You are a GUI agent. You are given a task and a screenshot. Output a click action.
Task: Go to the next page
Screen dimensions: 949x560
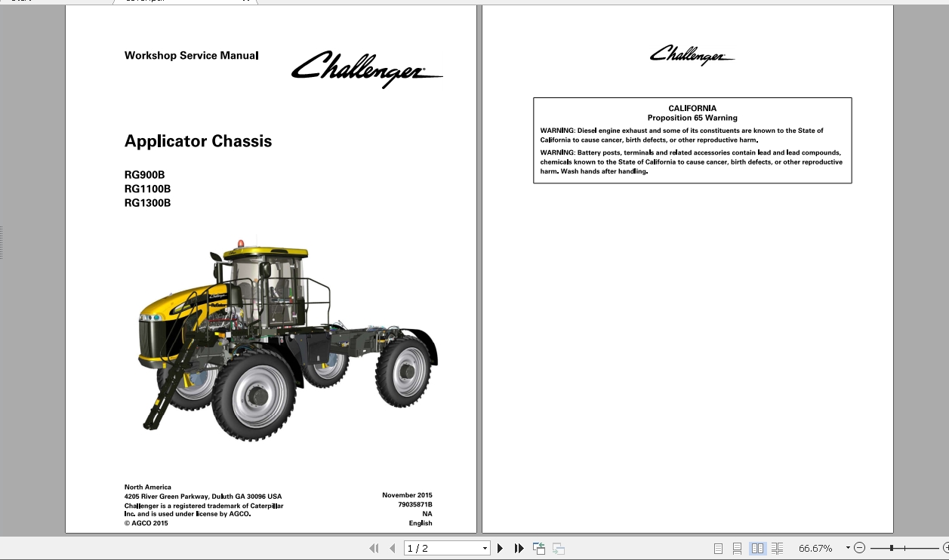tap(500, 549)
